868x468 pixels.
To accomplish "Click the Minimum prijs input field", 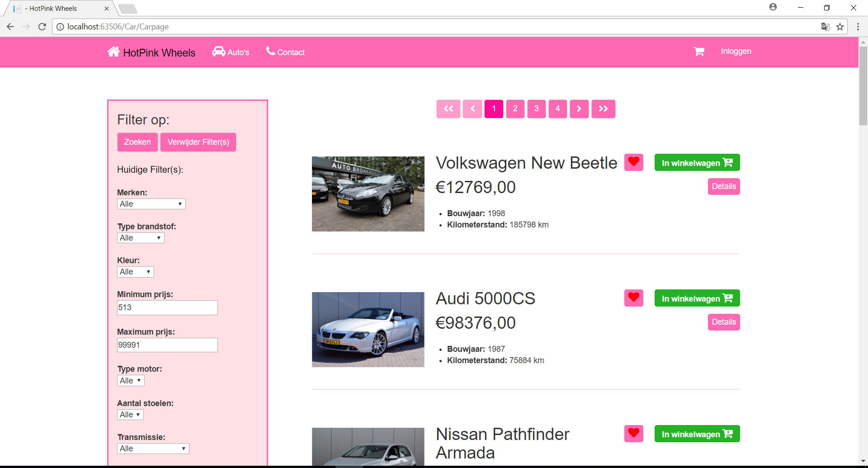I will [x=167, y=307].
